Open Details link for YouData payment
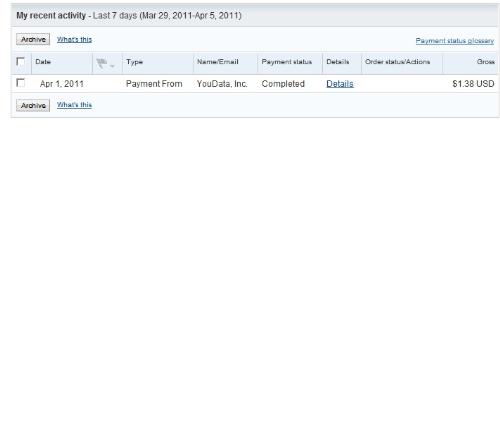The width and height of the screenshot is (500, 421). click(340, 84)
